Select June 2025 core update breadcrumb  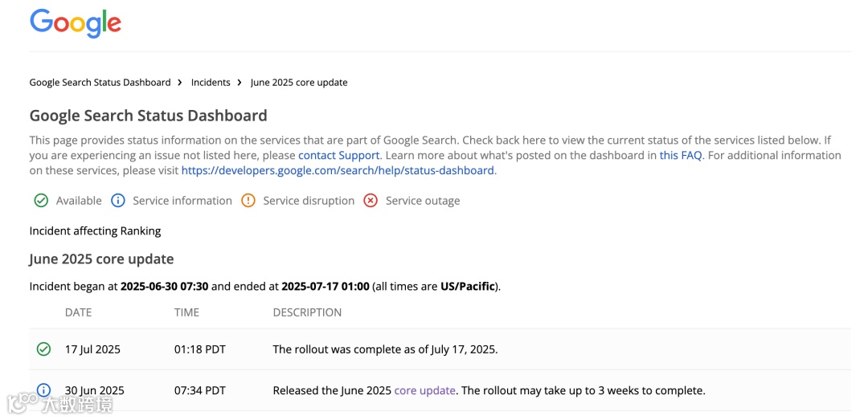click(x=299, y=83)
